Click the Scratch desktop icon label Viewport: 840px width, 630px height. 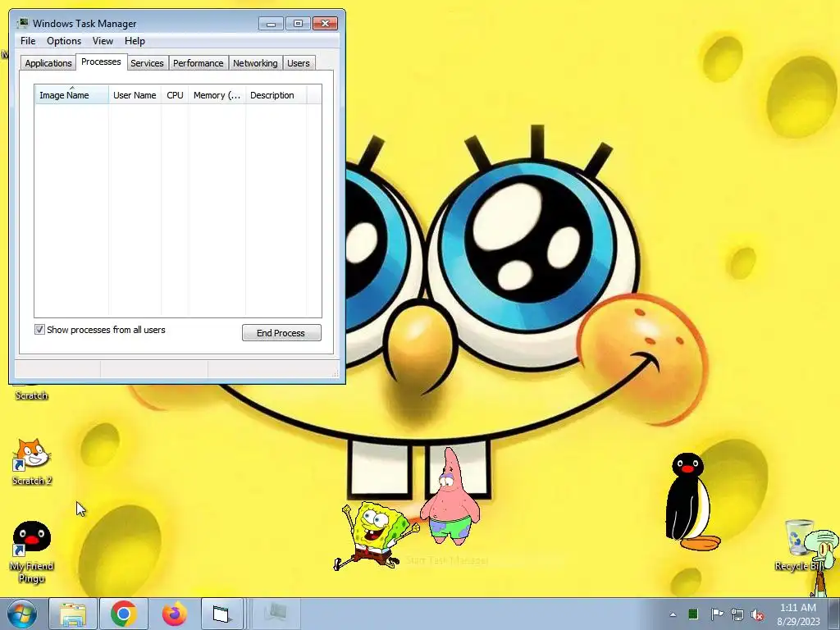tap(32, 395)
